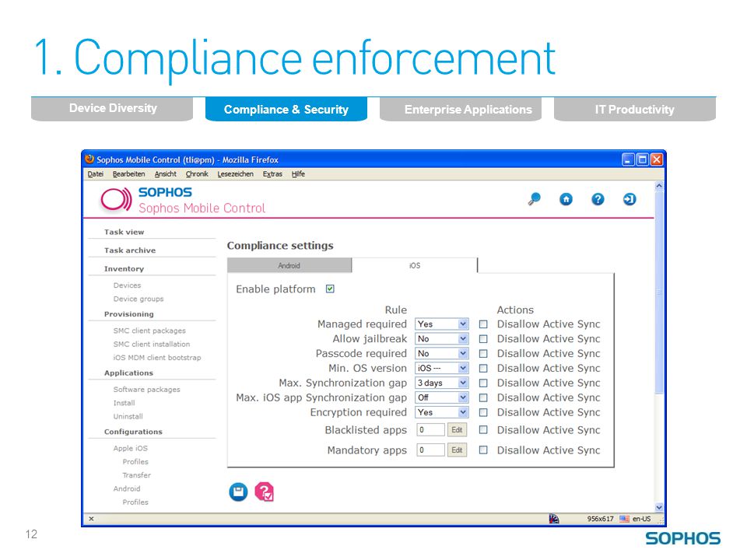This screenshot has height=560, width=747.
Task: Click the en-US flag status icon
Action: pyautogui.click(x=624, y=519)
